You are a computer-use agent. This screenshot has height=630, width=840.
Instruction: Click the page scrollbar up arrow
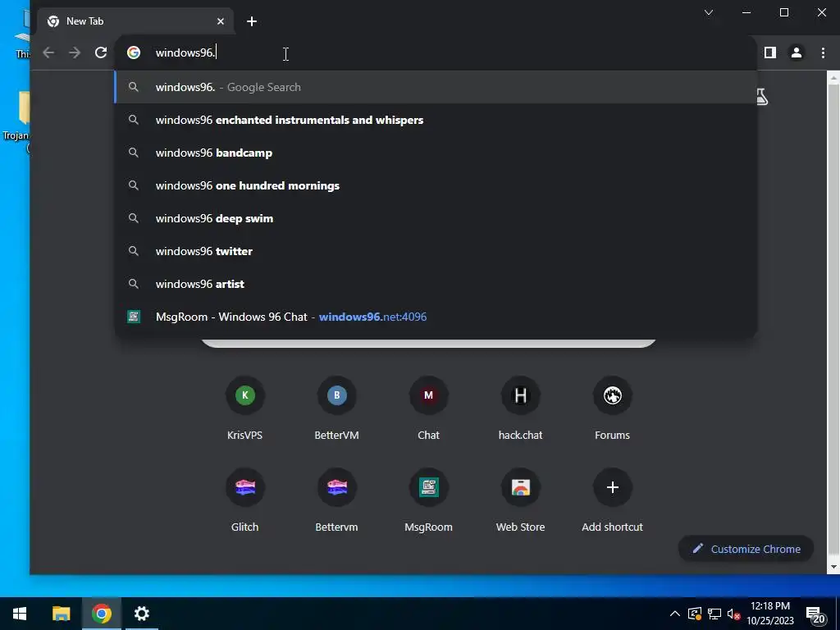point(833,79)
